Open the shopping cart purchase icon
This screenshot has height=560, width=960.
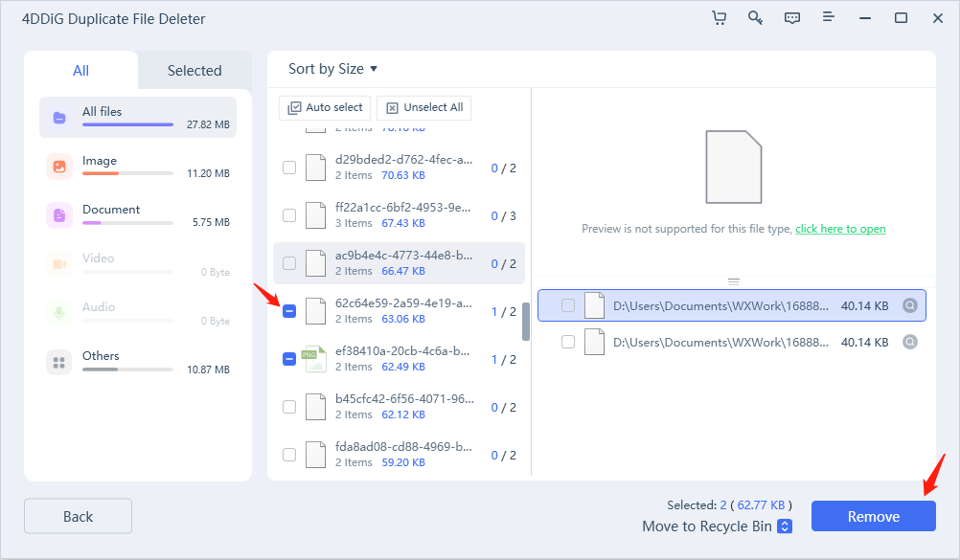719,18
